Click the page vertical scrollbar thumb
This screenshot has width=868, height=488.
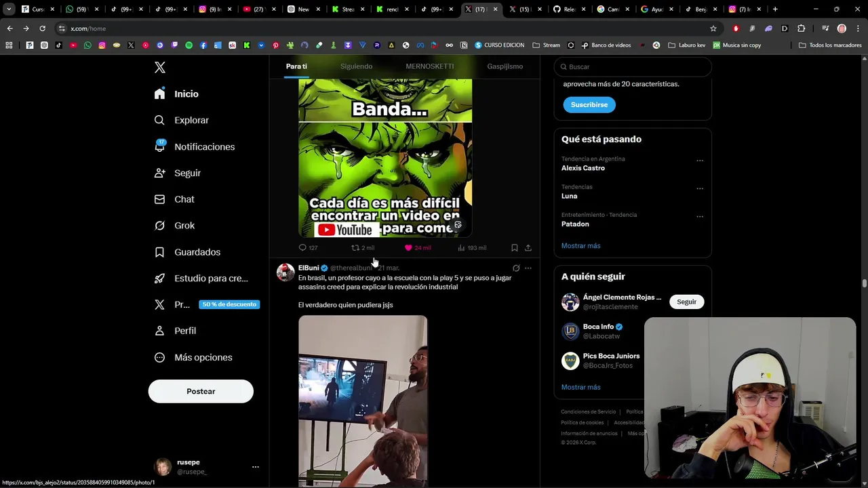pyautogui.click(x=865, y=283)
